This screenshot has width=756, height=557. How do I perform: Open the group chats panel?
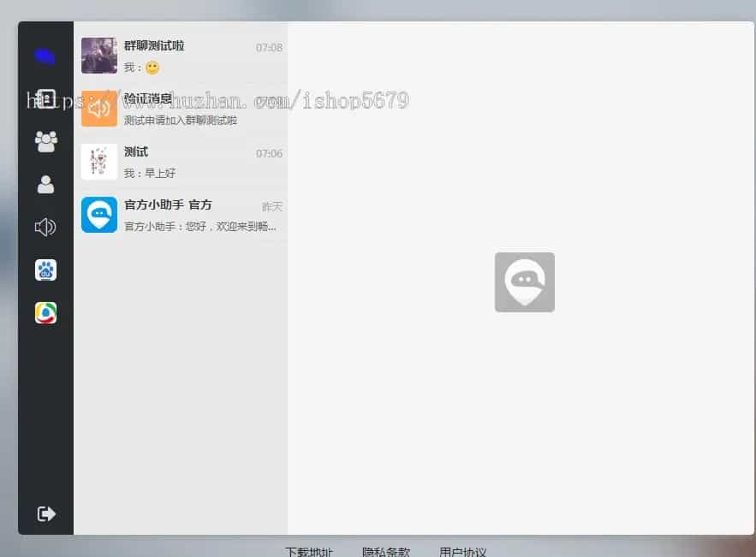[45, 141]
